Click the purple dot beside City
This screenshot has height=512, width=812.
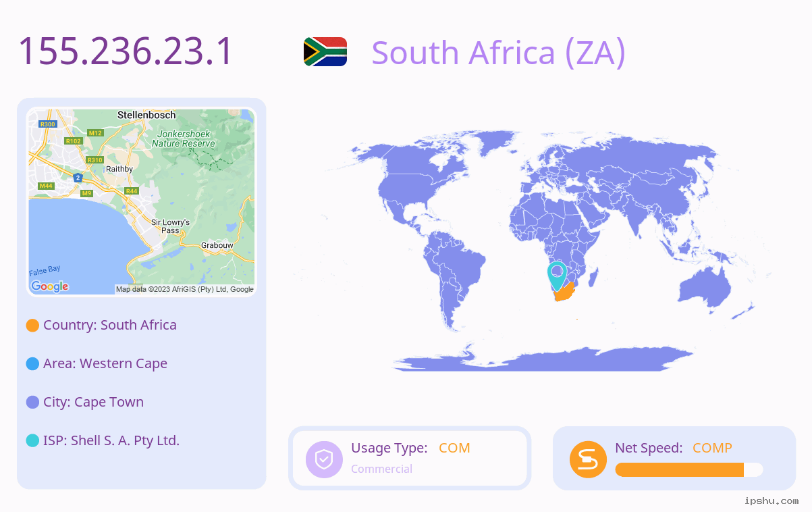click(32, 403)
